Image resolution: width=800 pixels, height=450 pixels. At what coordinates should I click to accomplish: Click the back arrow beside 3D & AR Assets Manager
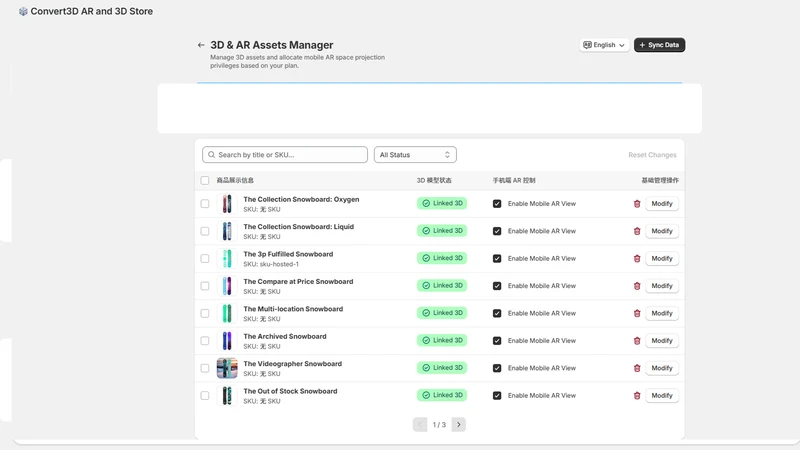[x=201, y=45]
